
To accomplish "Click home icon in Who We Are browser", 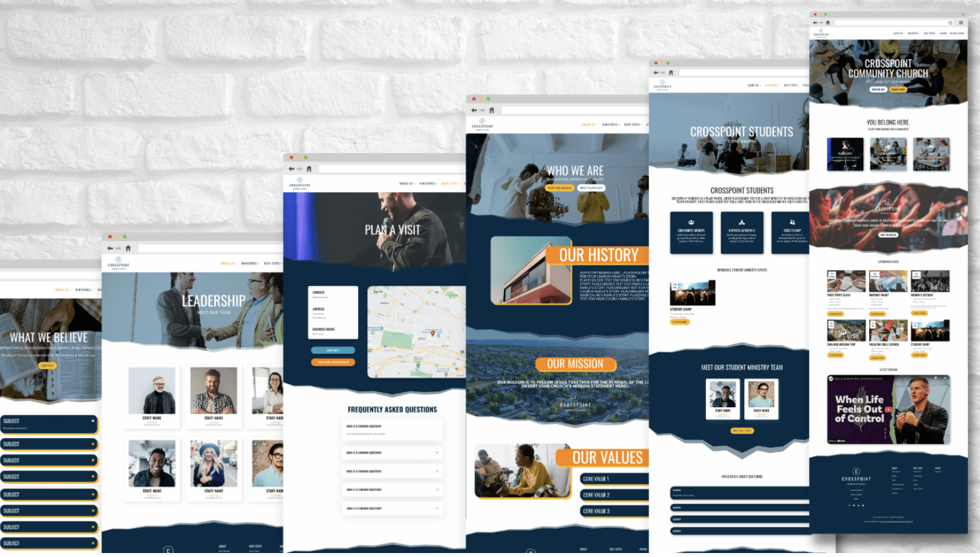I will pyautogui.click(x=491, y=110).
